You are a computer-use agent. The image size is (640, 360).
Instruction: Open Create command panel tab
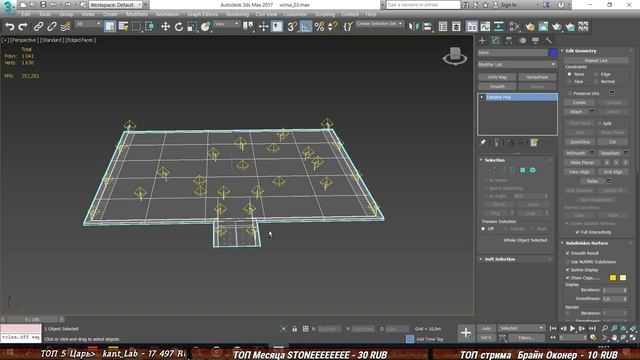[x=482, y=40]
